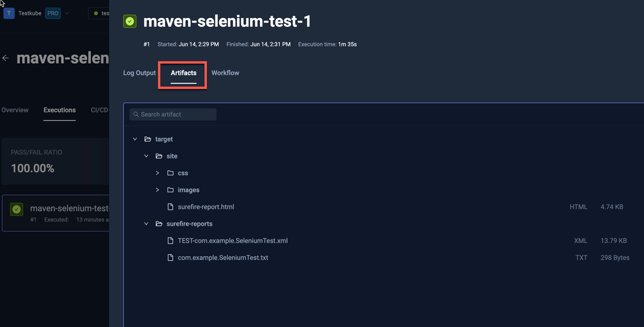Click the folder icon next to target
Screen dimensions: 644x327
[x=147, y=139]
